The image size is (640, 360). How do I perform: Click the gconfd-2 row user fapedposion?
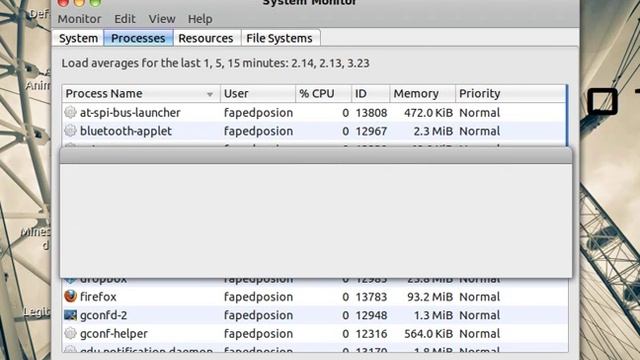(258, 315)
